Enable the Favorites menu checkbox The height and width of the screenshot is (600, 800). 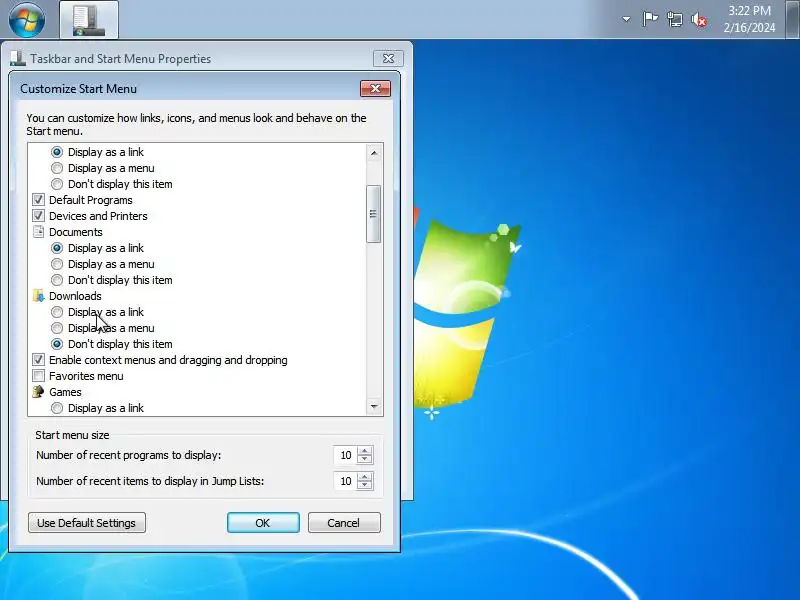pyautogui.click(x=38, y=376)
